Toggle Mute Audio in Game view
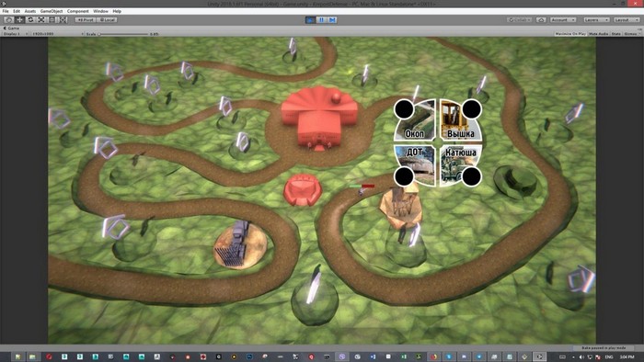Viewport: 644px width, 362px height. click(x=598, y=34)
